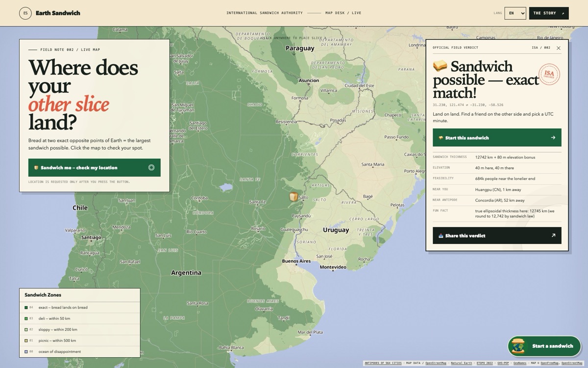
Task: Click Buenos Aires on the map
Action: [x=296, y=261]
